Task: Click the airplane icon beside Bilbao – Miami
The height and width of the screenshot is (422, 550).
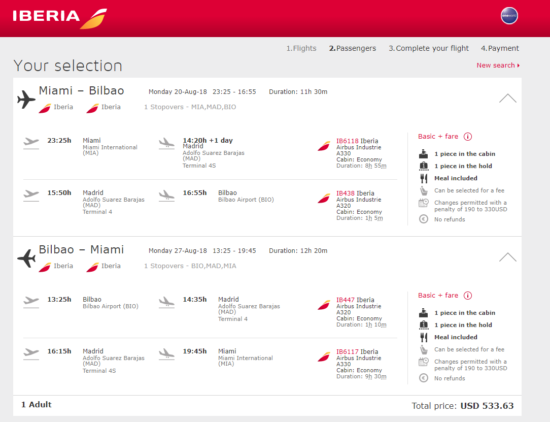Action: (x=26, y=258)
